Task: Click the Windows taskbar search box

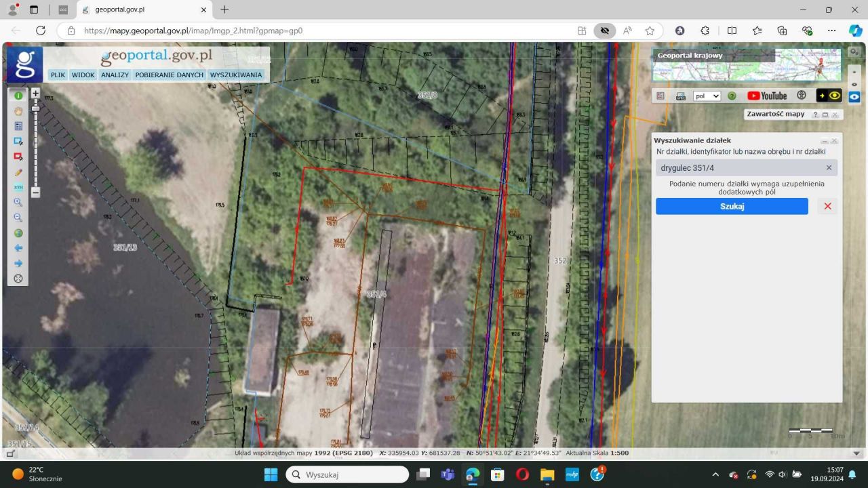Action: (x=347, y=474)
